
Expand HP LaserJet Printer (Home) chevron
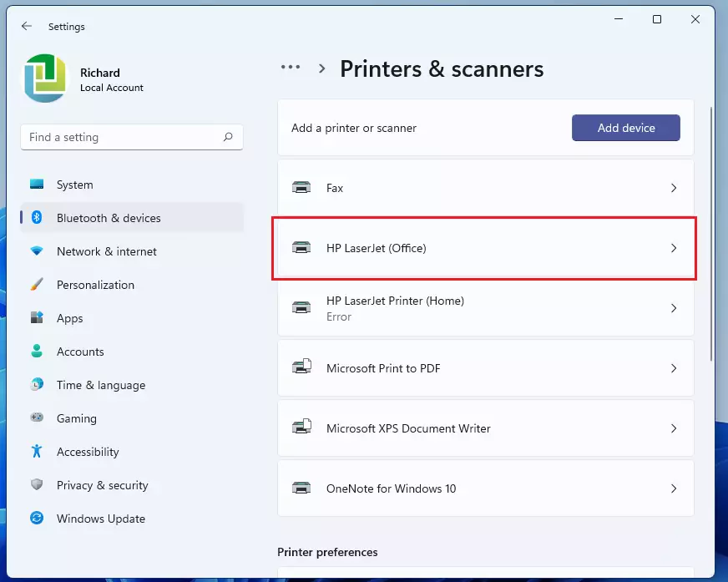[674, 308]
